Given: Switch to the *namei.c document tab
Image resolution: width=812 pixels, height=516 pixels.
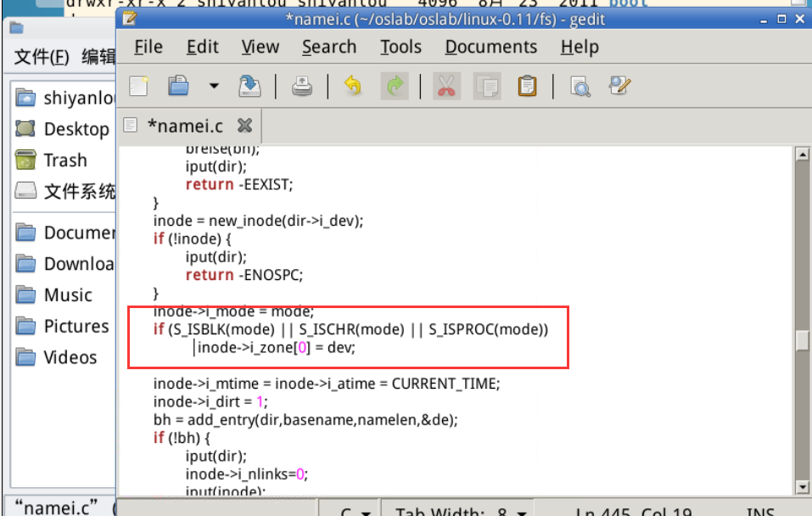Looking at the screenshot, I should [185, 126].
